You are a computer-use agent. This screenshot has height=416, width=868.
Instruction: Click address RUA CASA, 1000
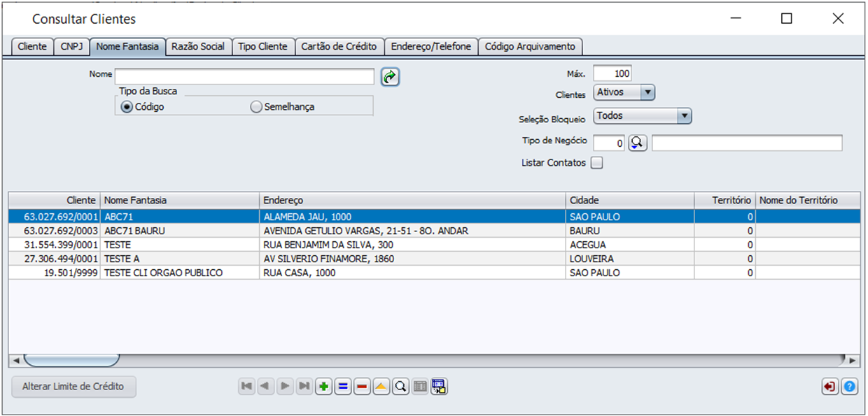[300, 273]
